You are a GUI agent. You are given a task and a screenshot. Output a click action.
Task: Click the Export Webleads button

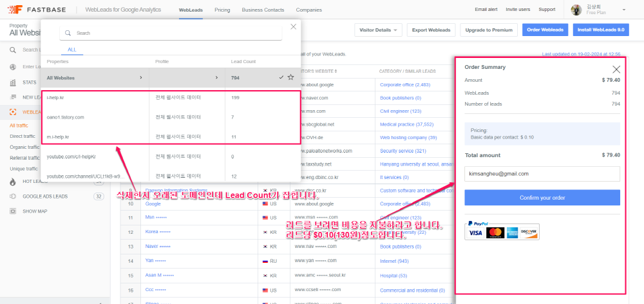[431, 30]
